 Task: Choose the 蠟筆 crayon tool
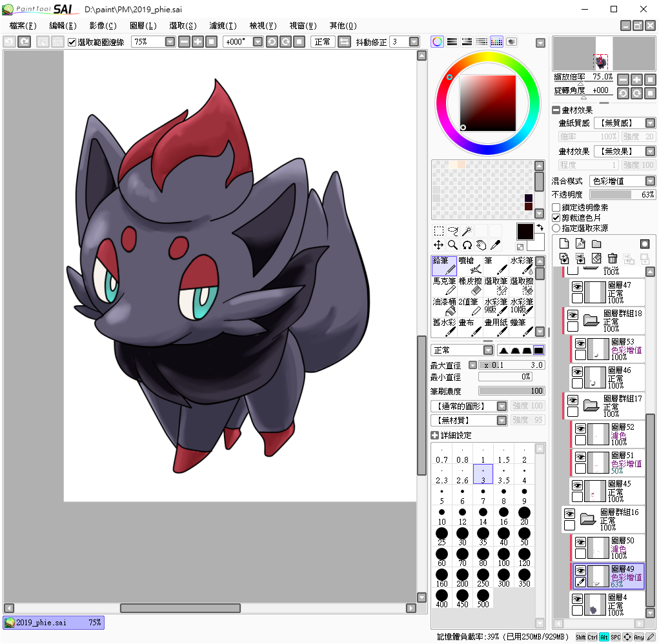522,327
